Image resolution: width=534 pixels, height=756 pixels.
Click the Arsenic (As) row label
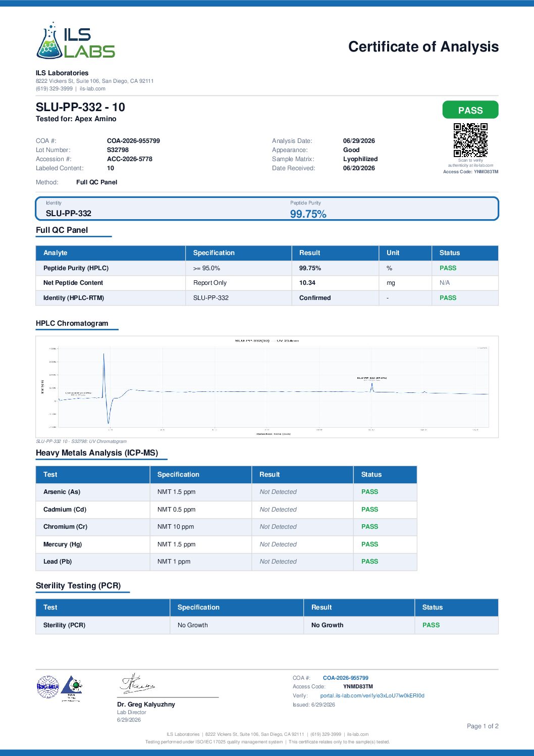coord(62,492)
